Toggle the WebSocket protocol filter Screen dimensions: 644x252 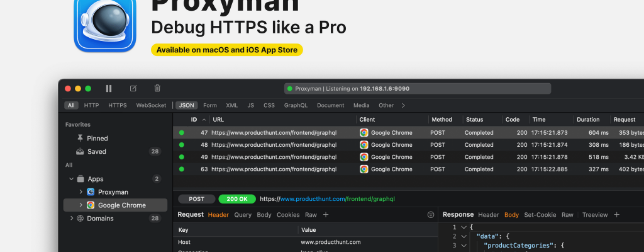[151, 105]
